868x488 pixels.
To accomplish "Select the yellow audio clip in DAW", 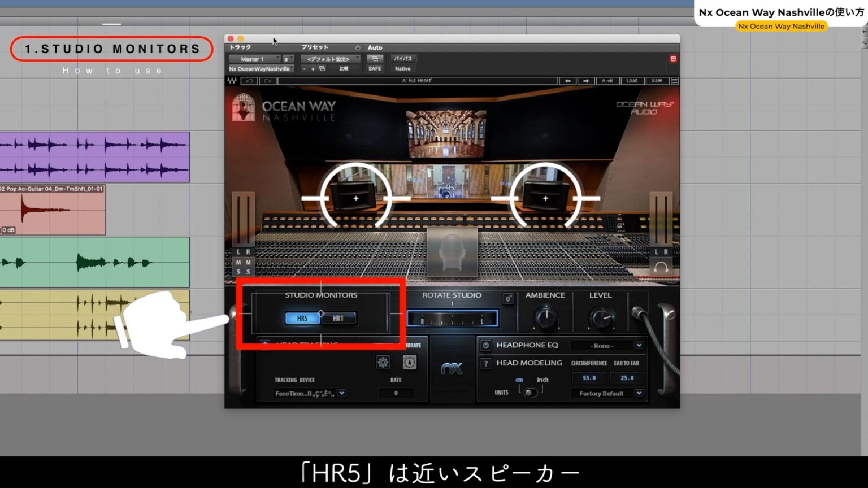I will coord(95,315).
